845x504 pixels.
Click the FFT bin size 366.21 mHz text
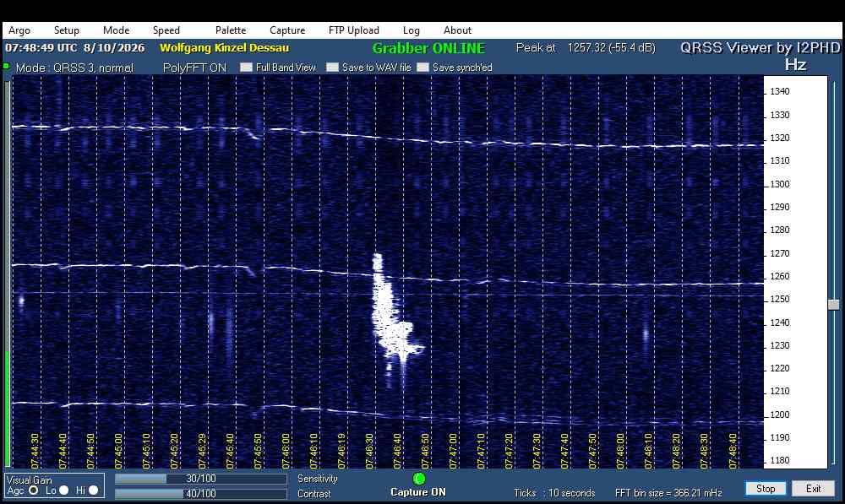(668, 493)
